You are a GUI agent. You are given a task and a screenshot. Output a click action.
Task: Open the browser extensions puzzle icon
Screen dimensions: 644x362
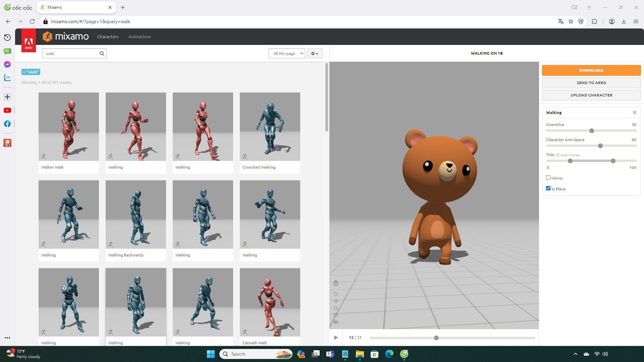tap(594, 21)
